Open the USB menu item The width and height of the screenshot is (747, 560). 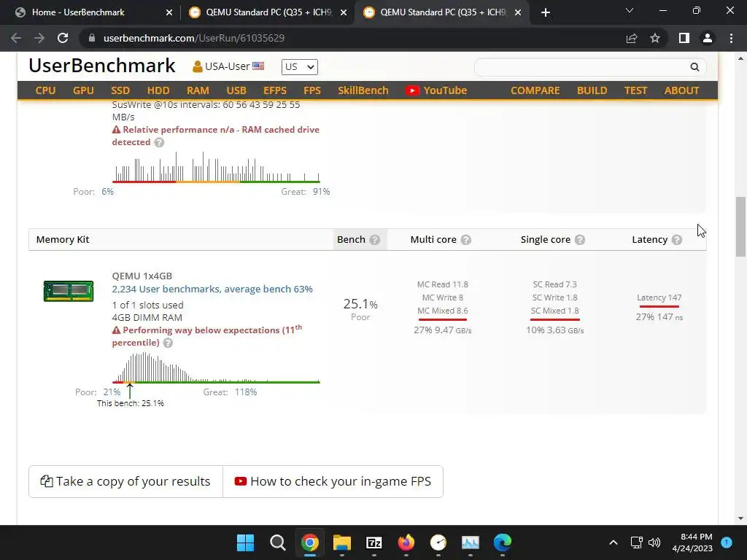pyautogui.click(x=236, y=90)
